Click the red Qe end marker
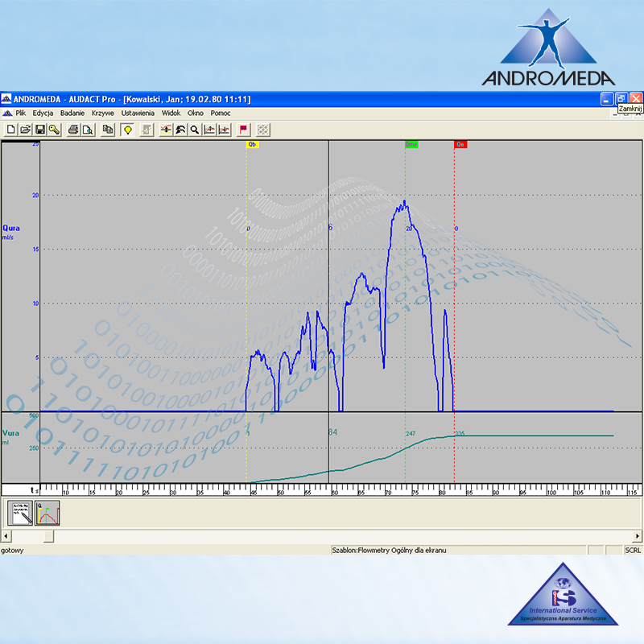 (x=460, y=144)
